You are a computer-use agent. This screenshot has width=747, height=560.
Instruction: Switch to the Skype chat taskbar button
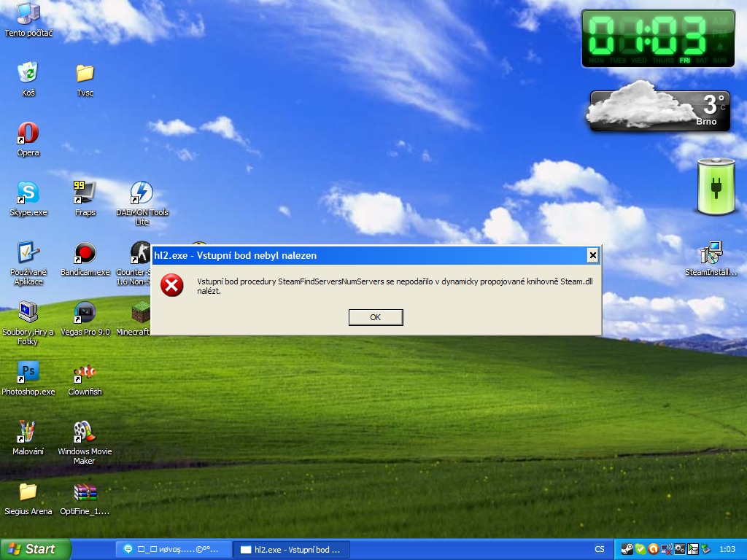tap(174, 550)
